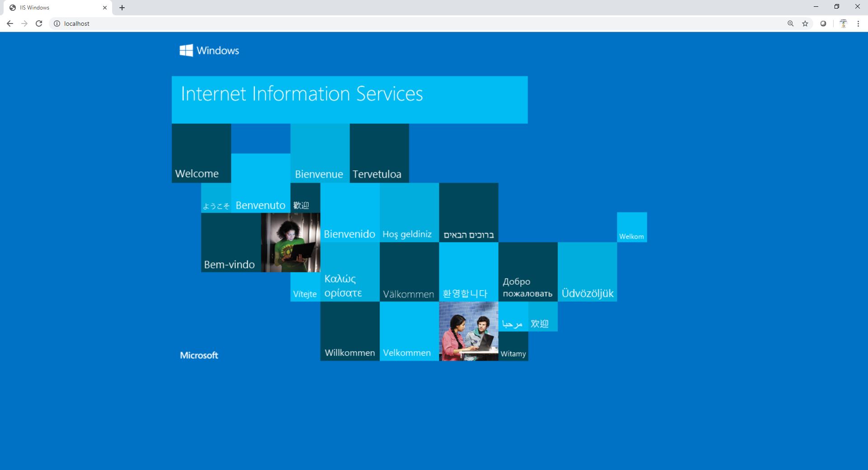Click the Willkommen tile
Viewport: 868px width, 470px height.
tap(350, 331)
